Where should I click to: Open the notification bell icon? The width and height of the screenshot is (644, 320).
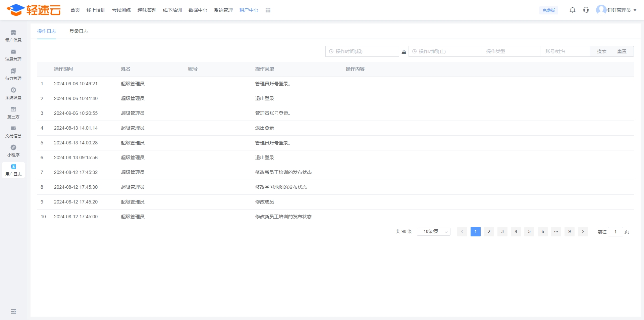573,10
